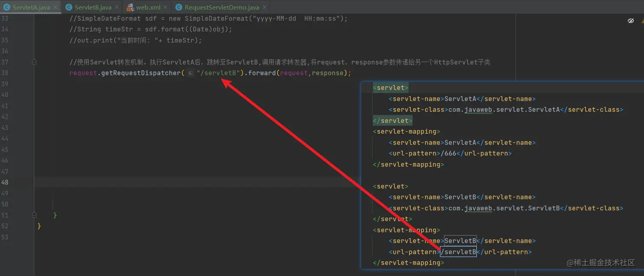Click getRequestDispatcher method call
Viewport: 644px width, 276px height.
141,73
